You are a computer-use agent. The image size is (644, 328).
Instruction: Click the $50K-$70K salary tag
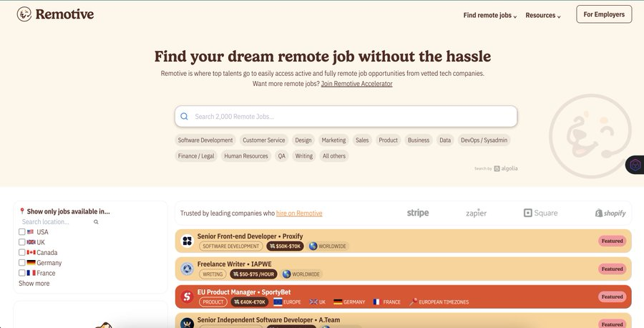tap(286, 246)
